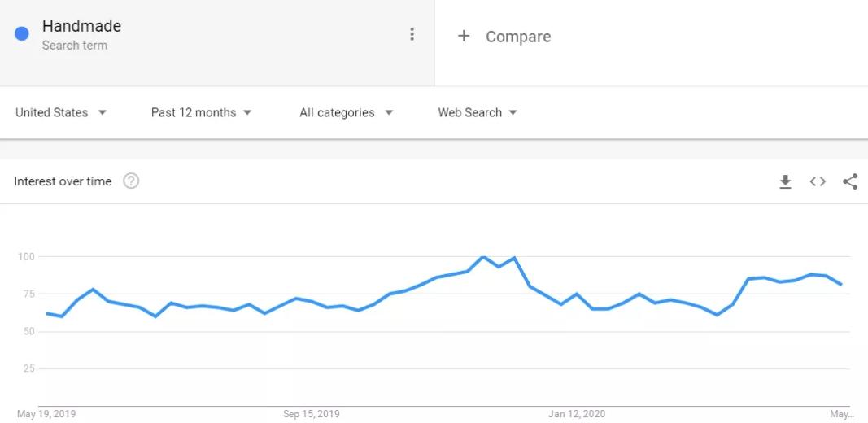This screenshot has height=423, width=868.
Task: Click the blue Handmade color dot
Action: [22, 34]
